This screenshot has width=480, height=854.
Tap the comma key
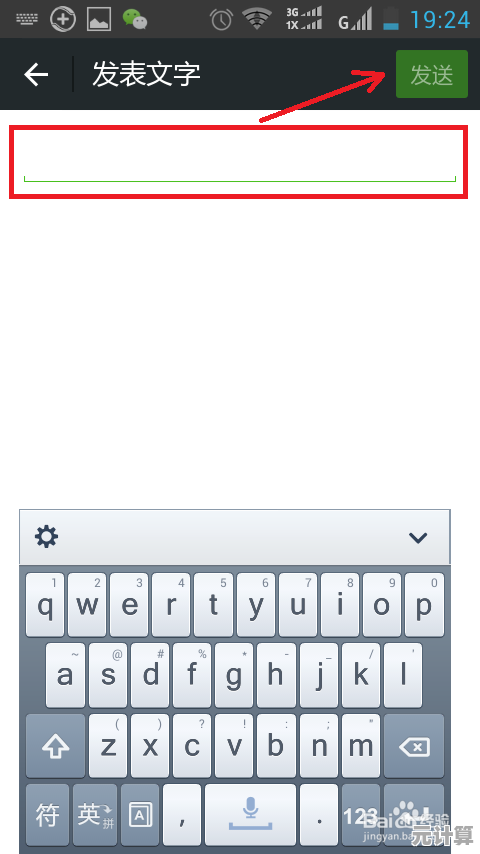pyautogui.click(x=182, y=815)
